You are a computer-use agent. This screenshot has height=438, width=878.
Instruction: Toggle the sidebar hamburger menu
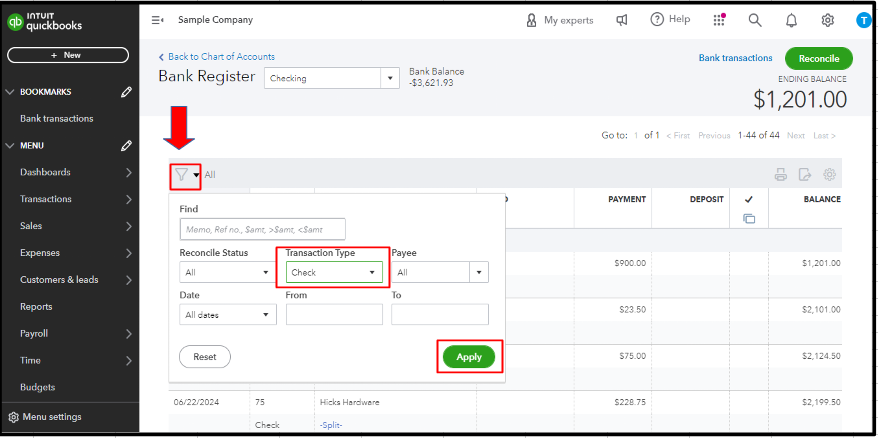[158, 20]
